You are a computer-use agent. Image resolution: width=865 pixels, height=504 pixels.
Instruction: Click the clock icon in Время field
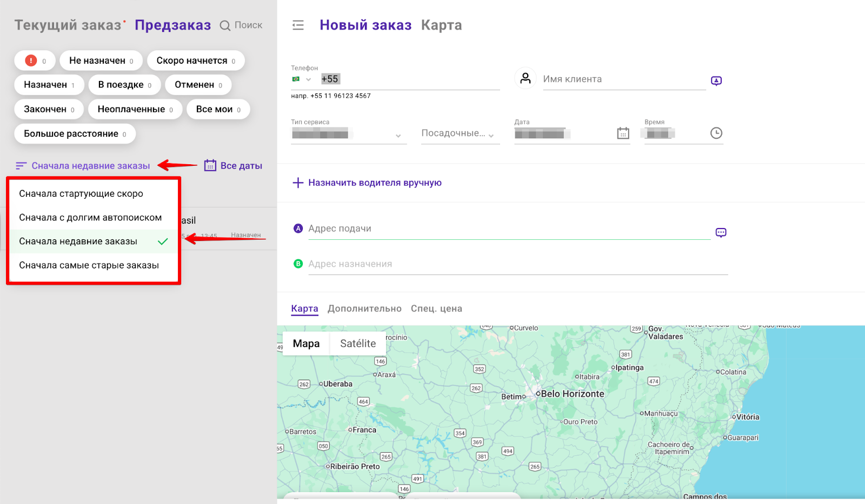(x=716, y=133)
